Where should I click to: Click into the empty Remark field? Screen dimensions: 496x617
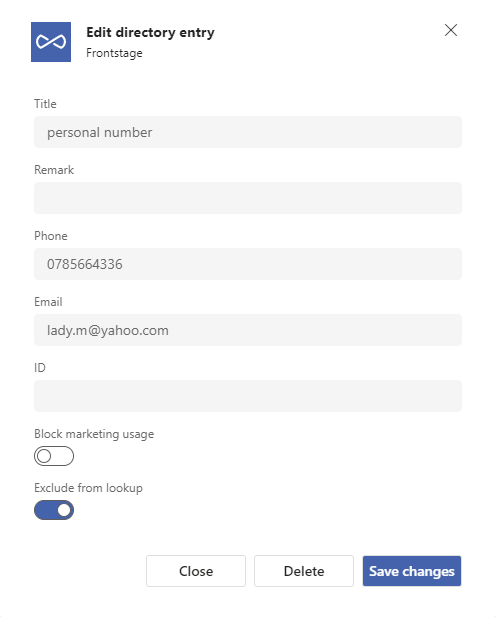click(x=248, y=198)
